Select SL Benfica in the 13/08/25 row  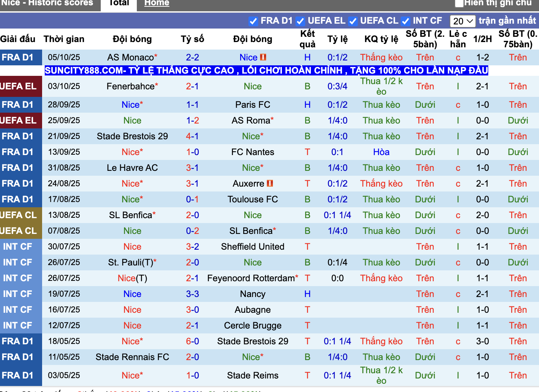coord(130,215)
